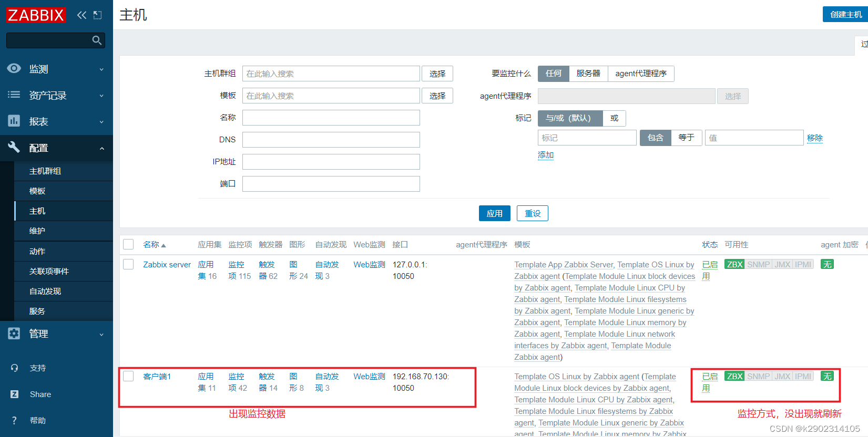Click IPMI badge in Zabbix server row
This screenshot has width=868, height=437.
click(803, 264)
